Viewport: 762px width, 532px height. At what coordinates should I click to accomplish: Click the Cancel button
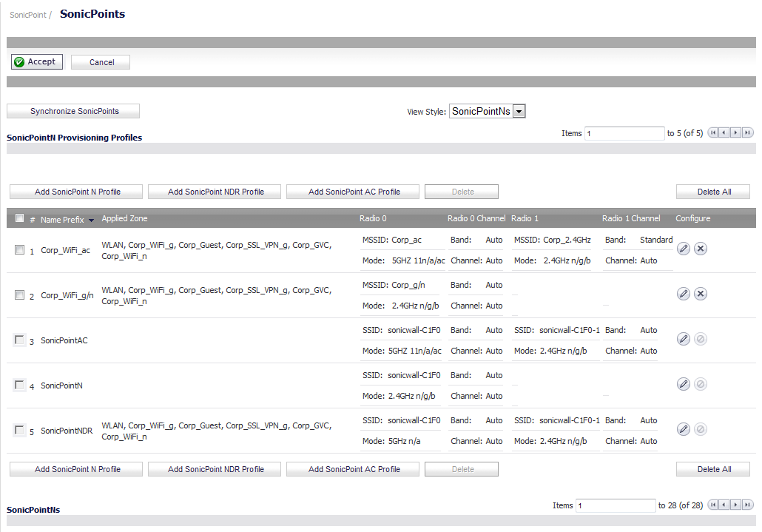(x=101, y=62)
